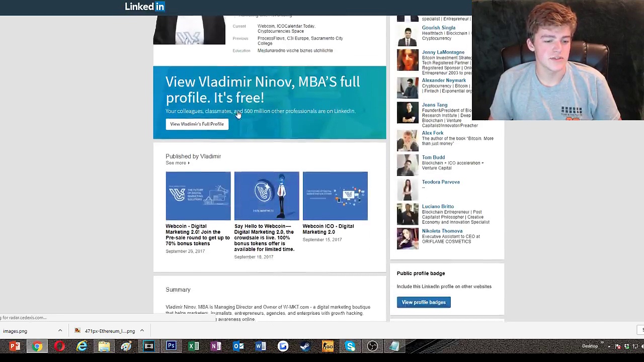
Task: Click the network tray icon
Action: pos(634,346)
